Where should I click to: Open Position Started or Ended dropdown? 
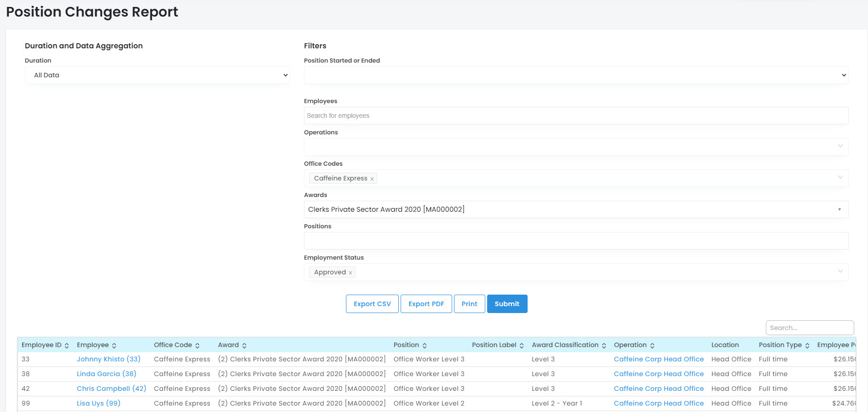coord(575,75)
